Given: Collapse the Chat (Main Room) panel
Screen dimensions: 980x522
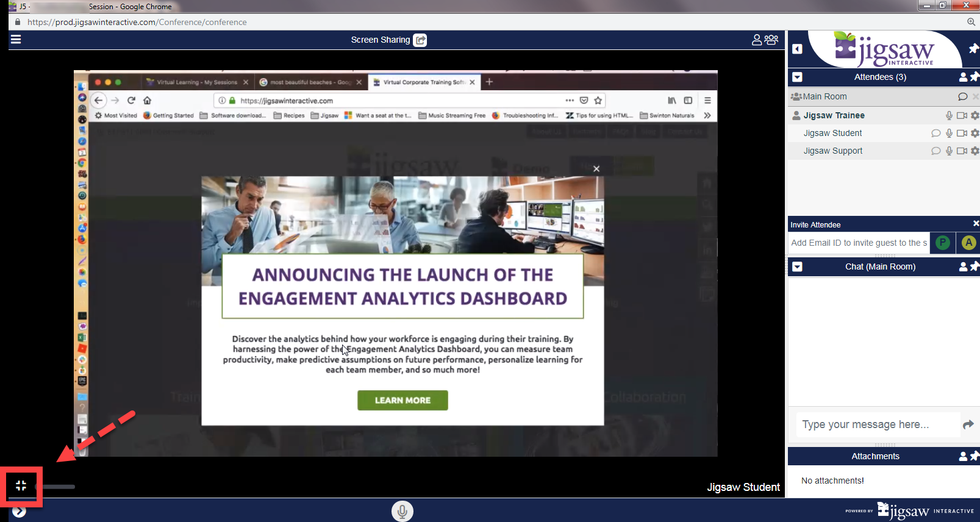Looking at the screenshot, I should [x=797, y=266].
